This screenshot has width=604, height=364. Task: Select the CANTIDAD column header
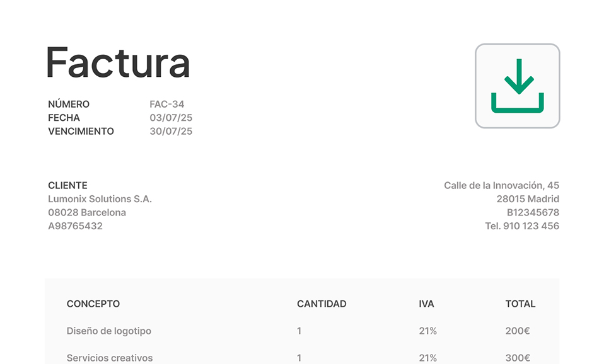pyautogui.click(x=322, y=304)
